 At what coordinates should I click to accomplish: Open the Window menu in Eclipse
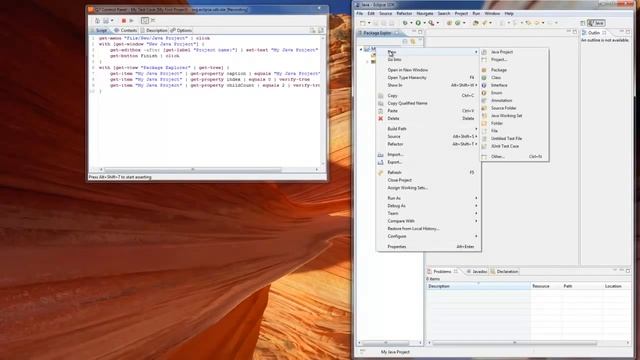pyautogui.click(x=492, y=13)
